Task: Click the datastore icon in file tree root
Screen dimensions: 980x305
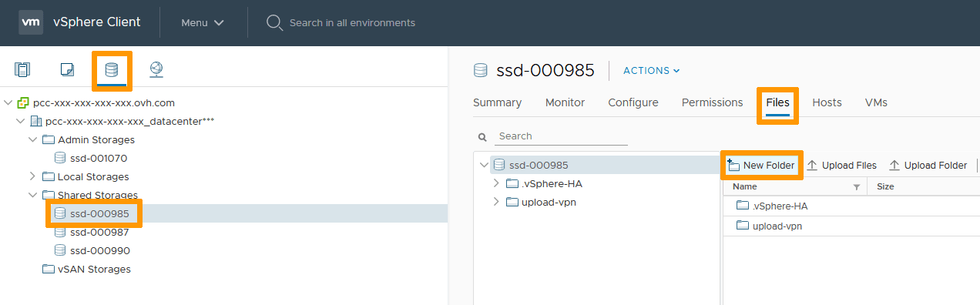Action: [499, 165]
